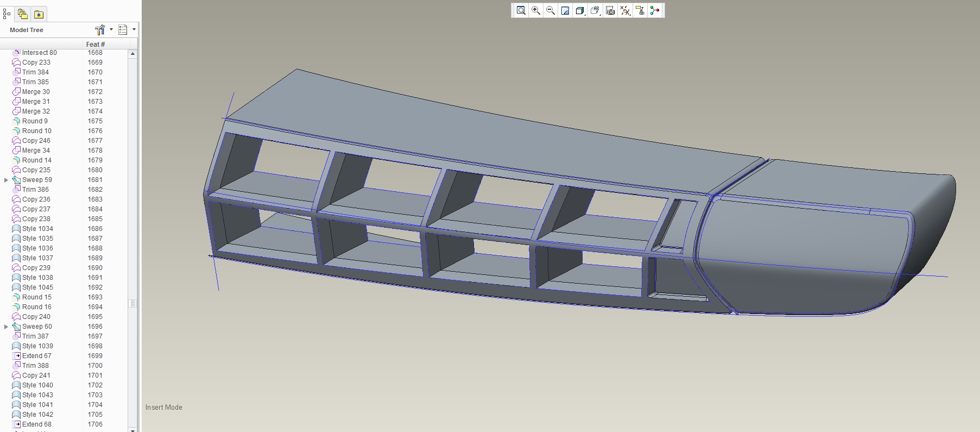
Task: Select Round 10 in the model tree
Action: (x=37, y=131)
